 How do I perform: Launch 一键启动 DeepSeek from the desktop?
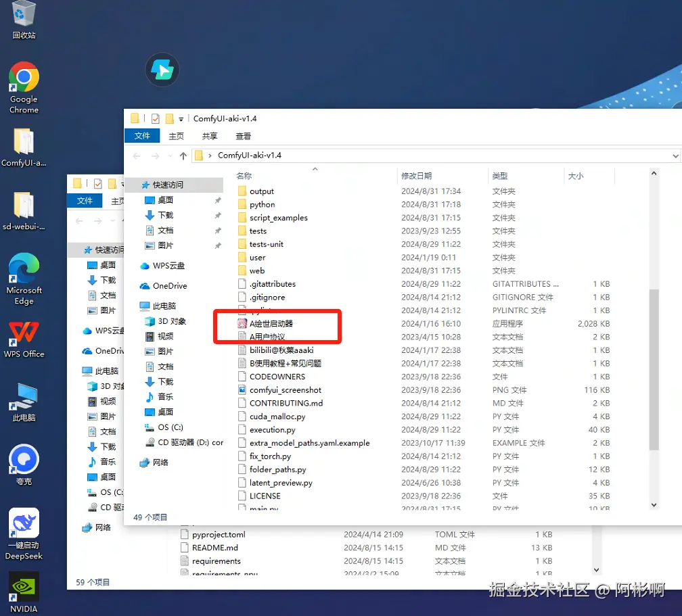coord(24,534)
